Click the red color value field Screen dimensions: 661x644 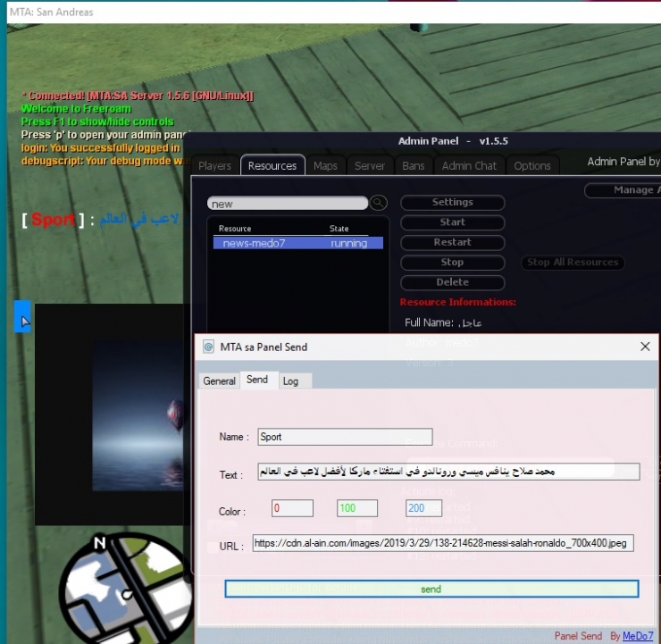pyautogui.click(x=292, y=508)
